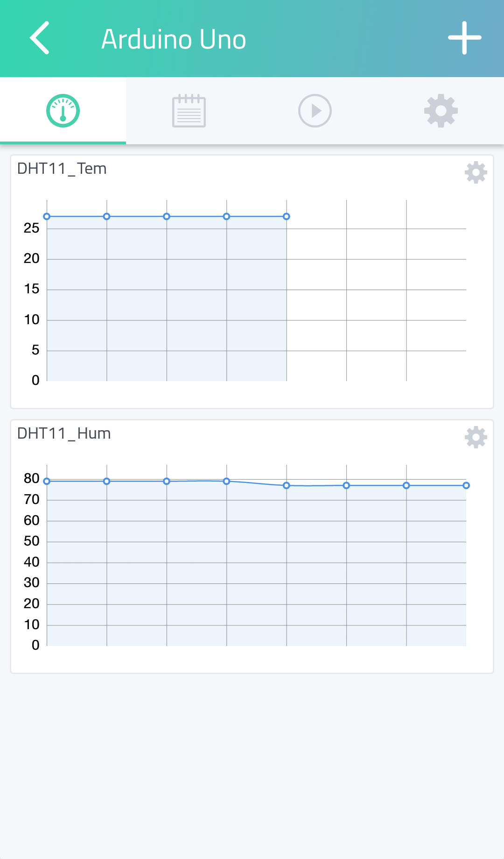The height and width of the screenshot is (859, 504).
Task: Open the dashboard gauge tab
Action: [63, 111]
